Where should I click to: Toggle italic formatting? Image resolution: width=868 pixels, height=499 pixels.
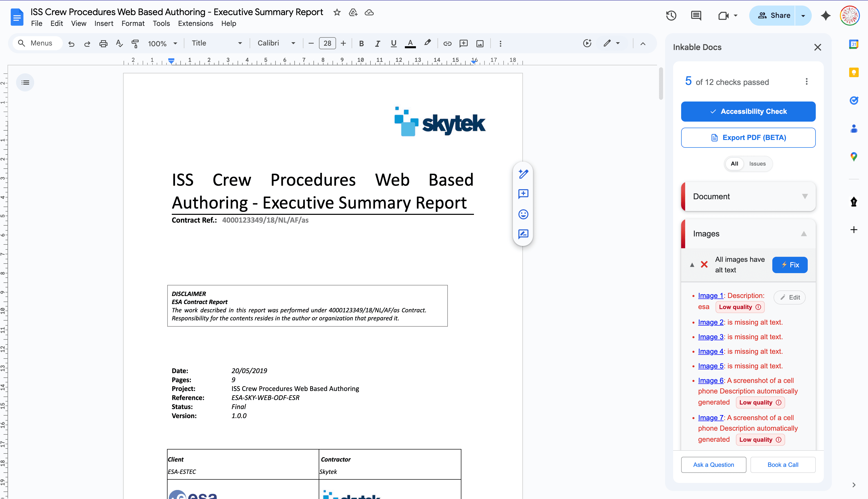(377, 43)
